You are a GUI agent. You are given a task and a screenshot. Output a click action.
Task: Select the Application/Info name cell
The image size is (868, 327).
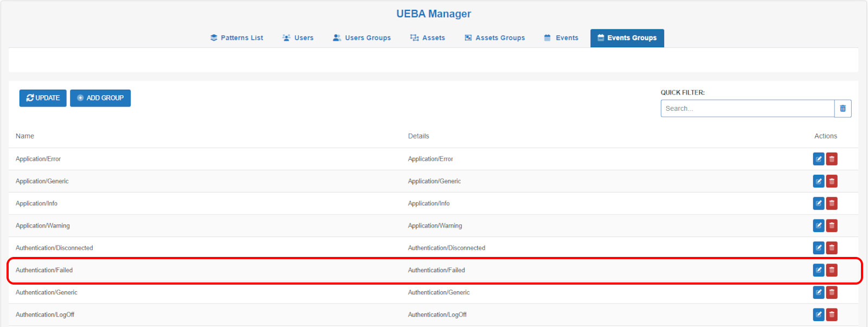(36, 204)
